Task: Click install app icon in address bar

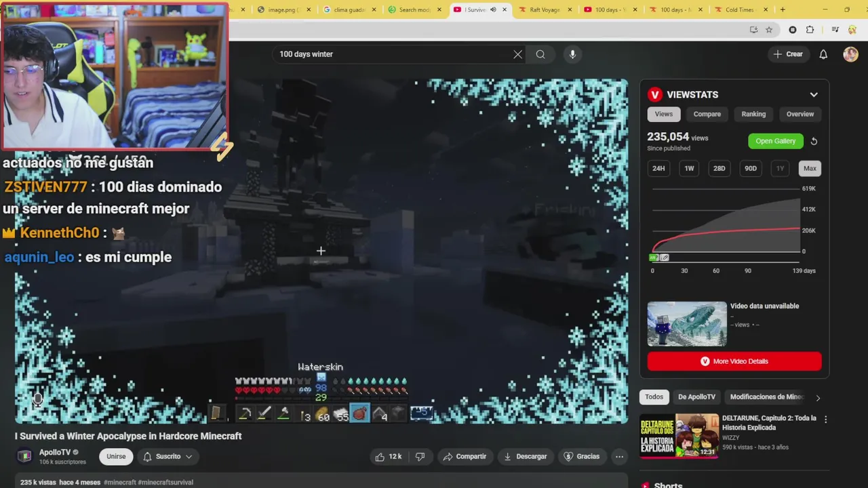Action: point(753,30)
